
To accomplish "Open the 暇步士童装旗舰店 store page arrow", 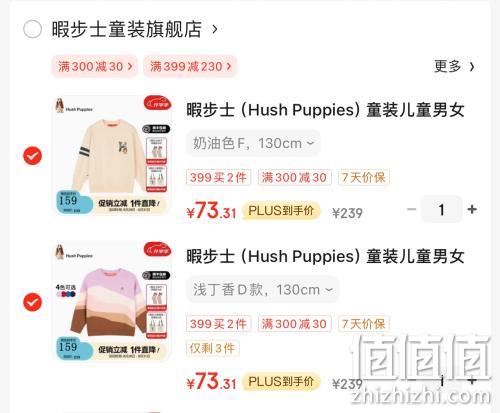I will [215, 29].
